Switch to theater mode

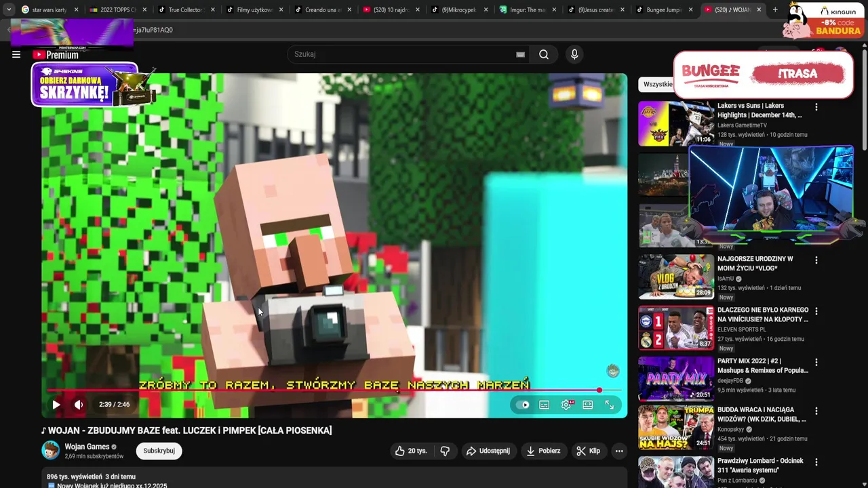(588, 405)
